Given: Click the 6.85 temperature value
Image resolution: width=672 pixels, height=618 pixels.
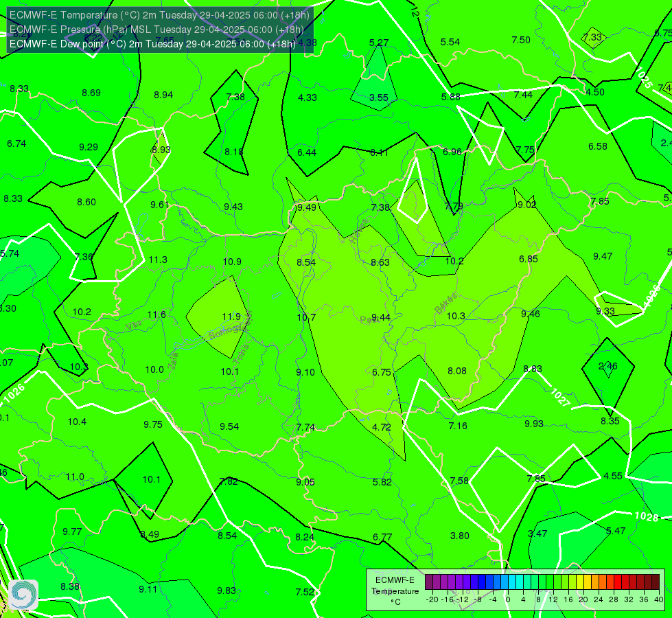Looking at the screenshot, I should coord(528,259).
